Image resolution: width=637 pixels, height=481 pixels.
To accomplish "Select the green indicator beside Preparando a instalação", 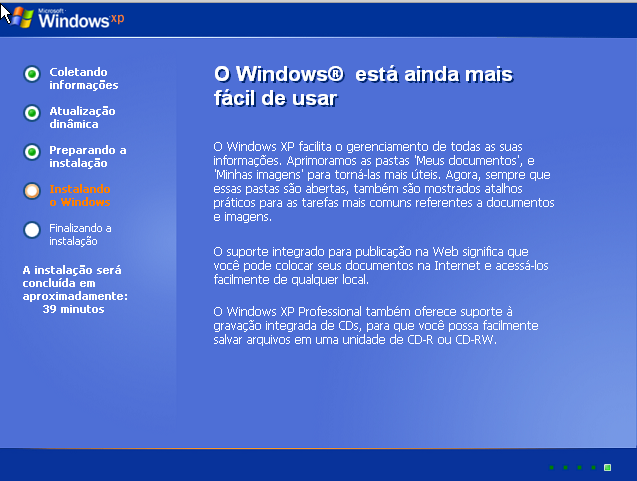I will (x=32, y=152).
